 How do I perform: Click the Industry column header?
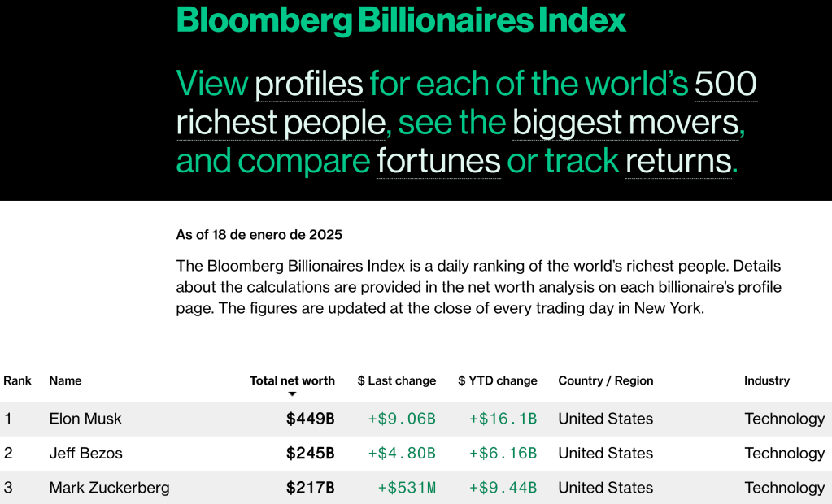[767, 380]
